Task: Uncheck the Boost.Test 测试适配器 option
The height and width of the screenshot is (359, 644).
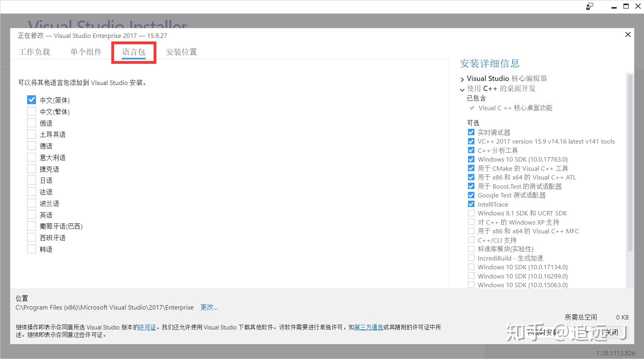Action: 471,186
